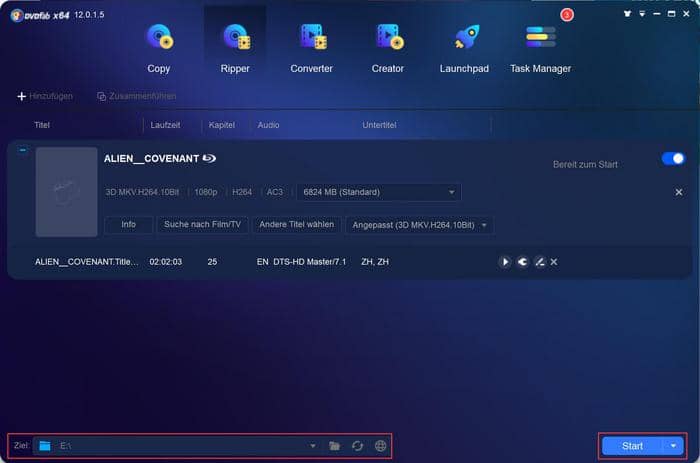Click the chapter count 25
700x463 pixels.
(x=212, y=262)
